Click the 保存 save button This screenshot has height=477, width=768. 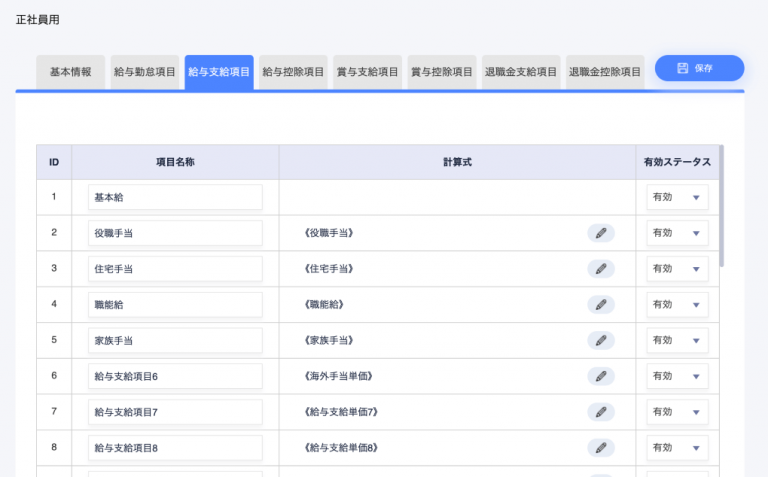point(699,68)
